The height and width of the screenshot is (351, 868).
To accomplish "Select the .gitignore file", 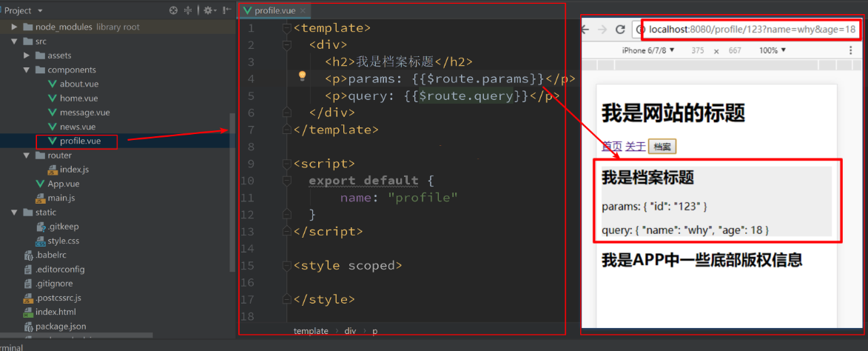I will coord(48,284).
